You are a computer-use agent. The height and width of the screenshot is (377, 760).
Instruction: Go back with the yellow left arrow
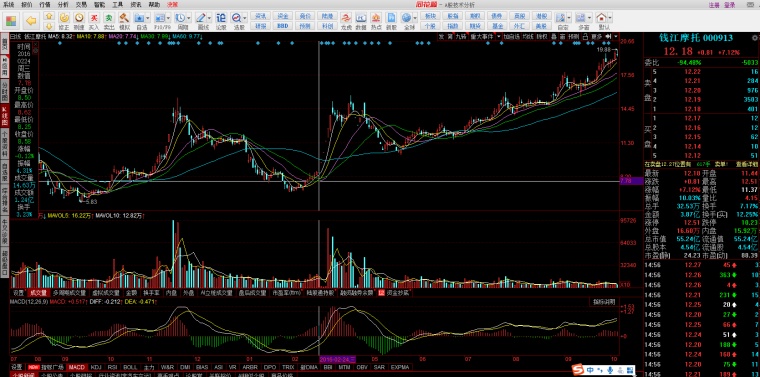point(31,20)
